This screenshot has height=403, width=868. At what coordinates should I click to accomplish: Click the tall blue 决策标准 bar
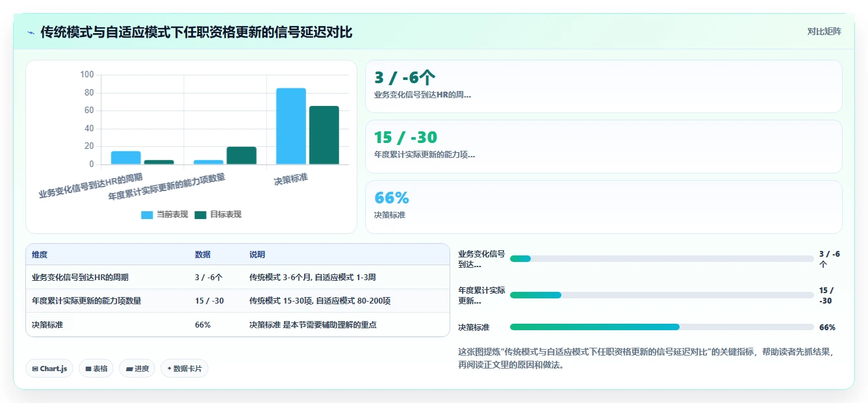[291, 126]
